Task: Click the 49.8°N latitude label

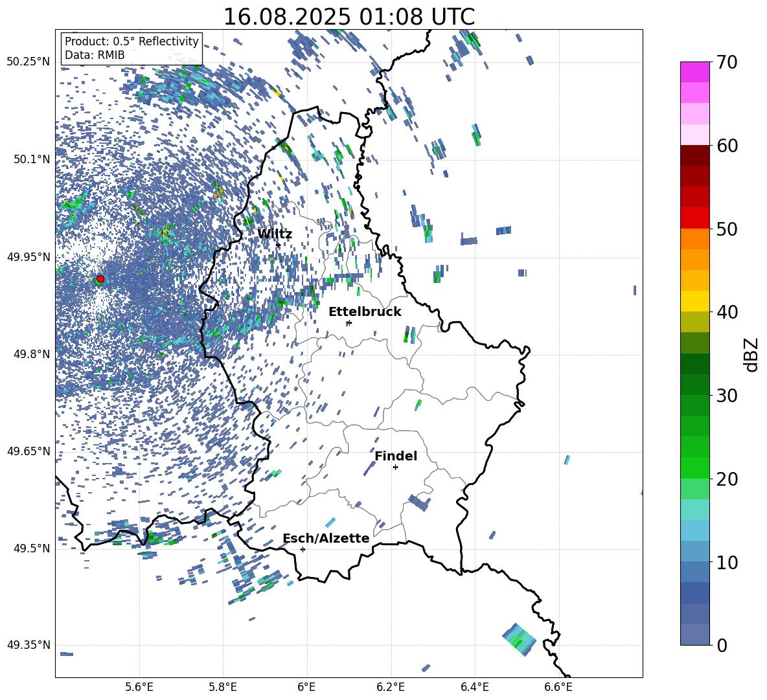Action: coord(32,354)
